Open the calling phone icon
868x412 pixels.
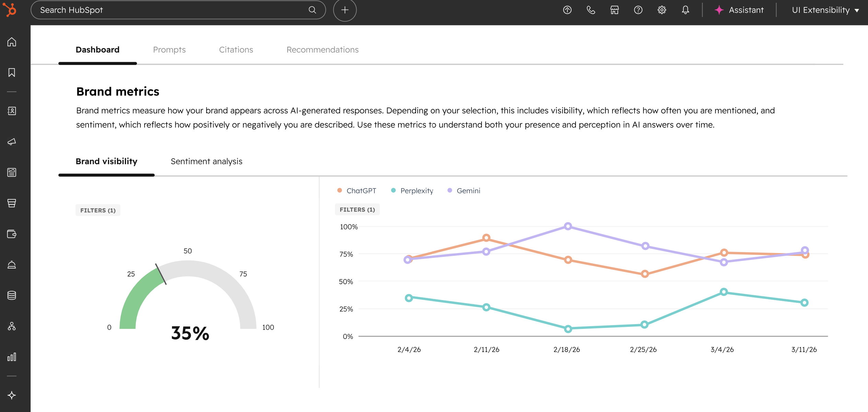coord(591,10)
